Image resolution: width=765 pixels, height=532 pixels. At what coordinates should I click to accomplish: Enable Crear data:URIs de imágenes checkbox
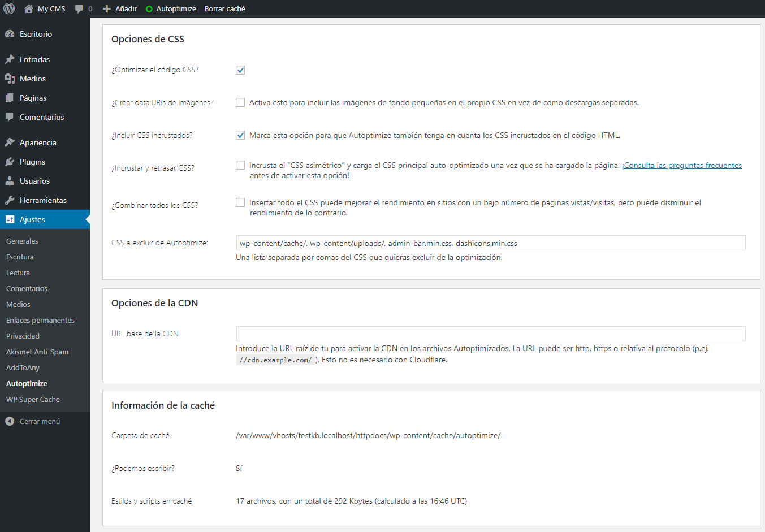coord(240,102)
